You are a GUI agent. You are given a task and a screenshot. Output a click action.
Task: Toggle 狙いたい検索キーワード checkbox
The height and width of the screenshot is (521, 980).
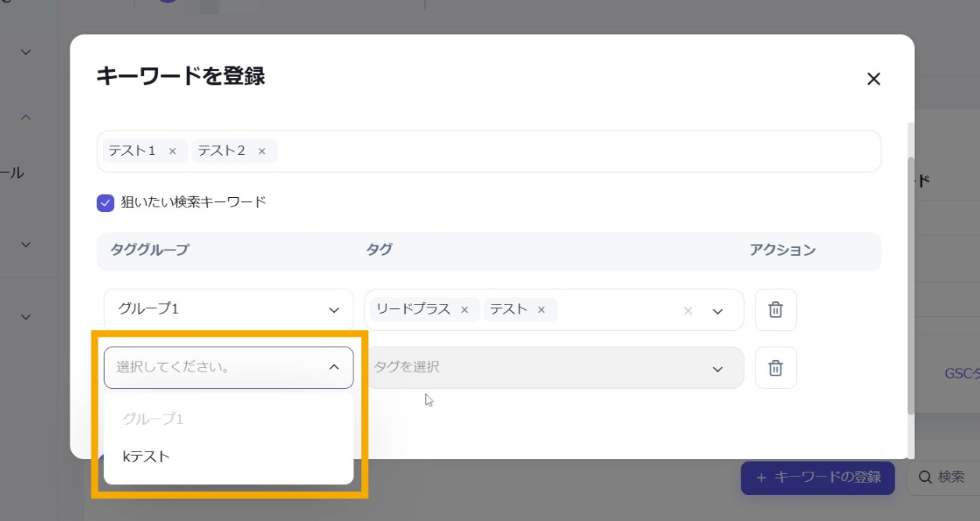tap(106, 203)
